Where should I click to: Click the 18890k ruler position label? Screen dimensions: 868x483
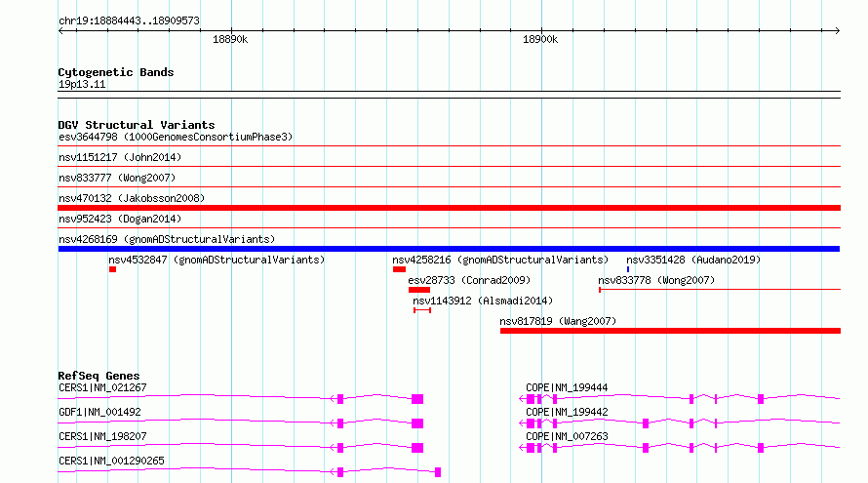coord(230,39)
